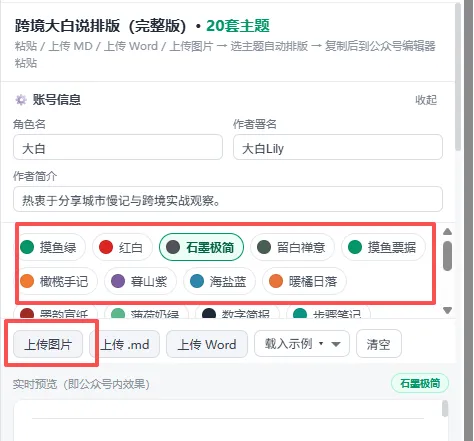Pick the 摸鱼票据 theme chip
Viewport: 474px width, 441px height.
pyautogui.click(x=383, y=247)
